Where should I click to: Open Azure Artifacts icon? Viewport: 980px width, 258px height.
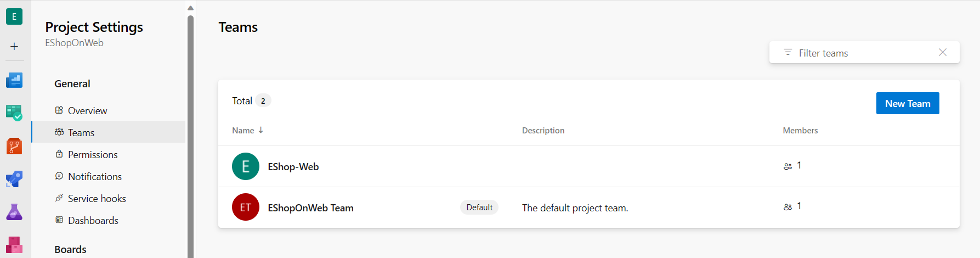pyautogui.click(x=14, y=244)
